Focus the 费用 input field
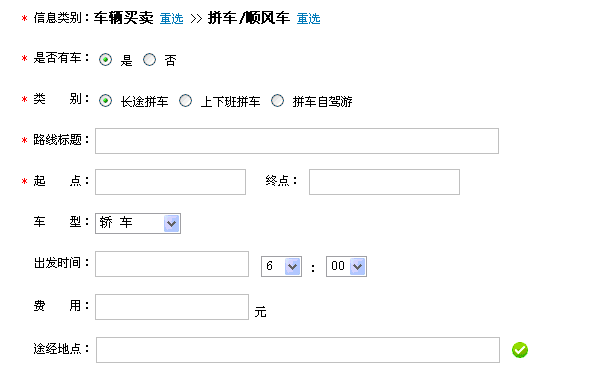Viewport: 612px width, 369px height. pyautogui.click(x=172, y=307)
